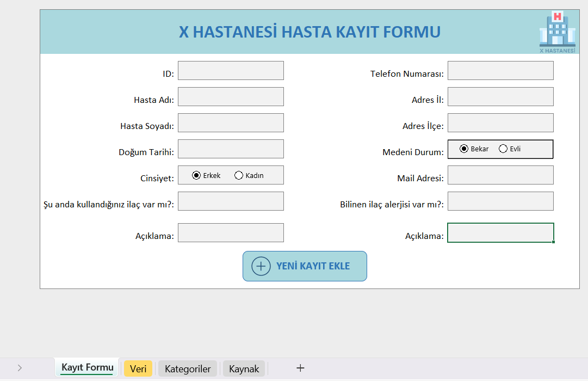Switch to the Veri sheet tab
The image size is (588, 381).
(x=138, y=368)
